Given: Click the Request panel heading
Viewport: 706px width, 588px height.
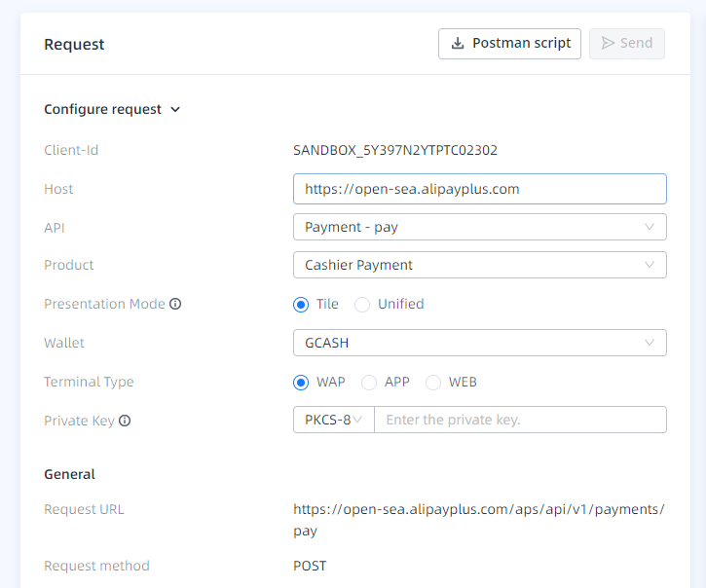Looking at the screenshot, I should [74, 45].
